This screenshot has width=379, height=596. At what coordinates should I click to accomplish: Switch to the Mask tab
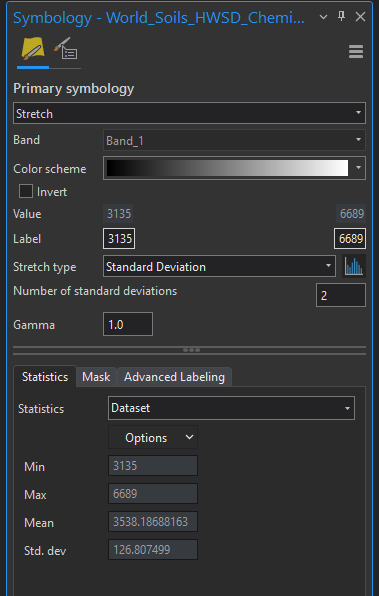[96, 377]
